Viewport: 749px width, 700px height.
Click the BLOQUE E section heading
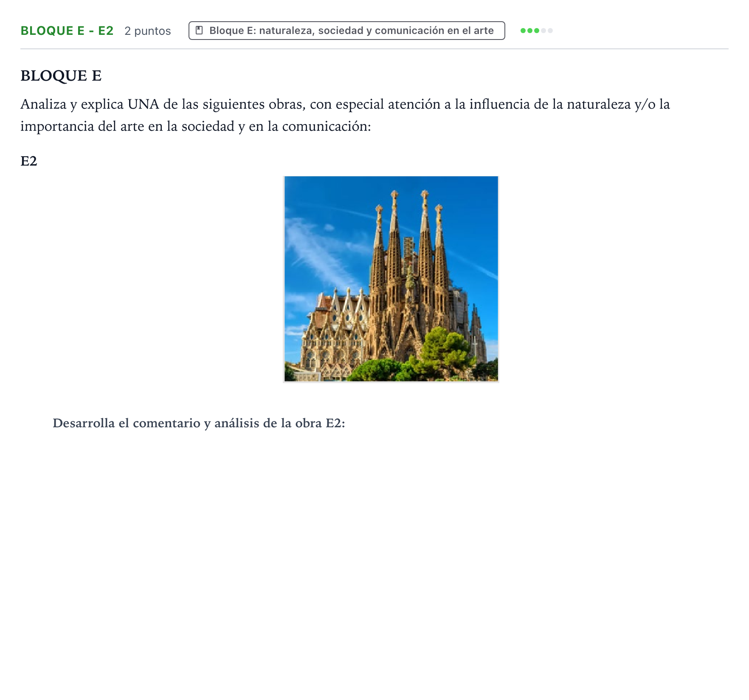pyautogui.click(x=61, y=76)
